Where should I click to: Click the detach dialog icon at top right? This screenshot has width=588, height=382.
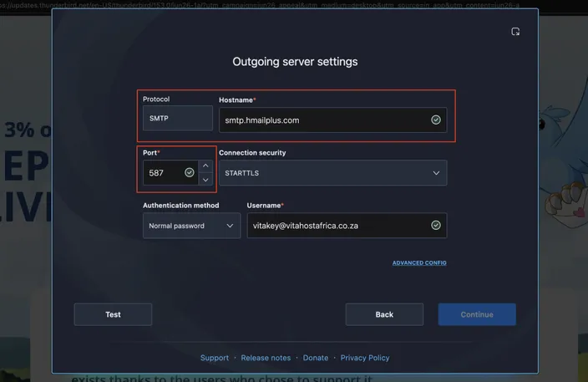tap(515, 32)
